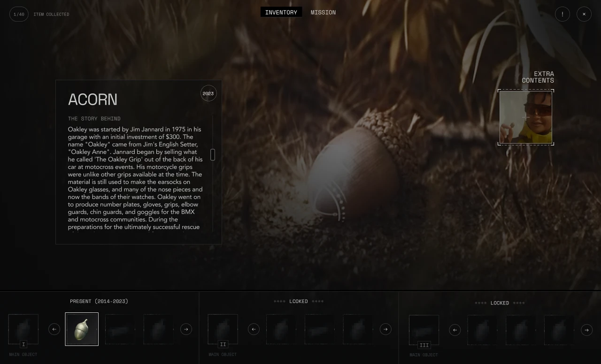The height and width of the screenshot is (364, 601).
Task: Click right arrow in middle locked section
Action: 385,329
